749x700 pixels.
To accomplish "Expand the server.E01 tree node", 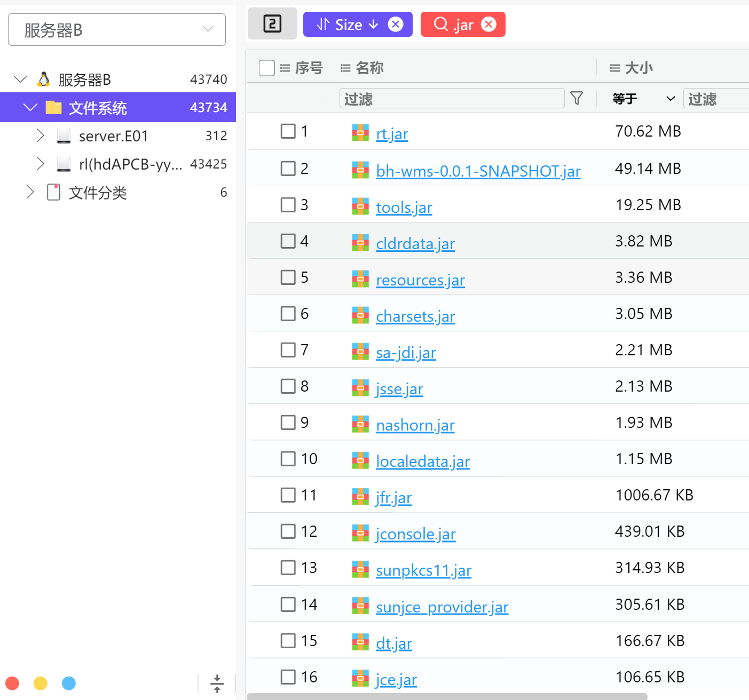I will tap(40, 136).
